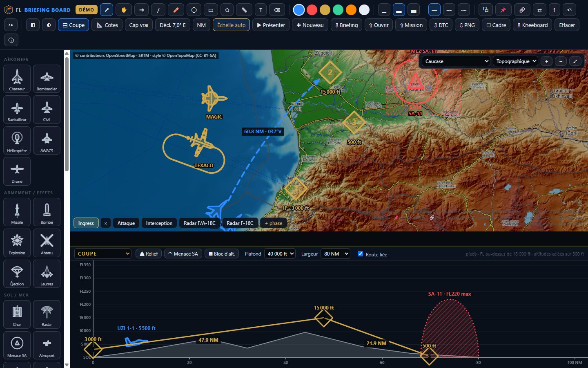Open the Largeur 80 NM dropdown
Image resolution: width=588 pixels, height=368 pixels.
click(335, 254)
